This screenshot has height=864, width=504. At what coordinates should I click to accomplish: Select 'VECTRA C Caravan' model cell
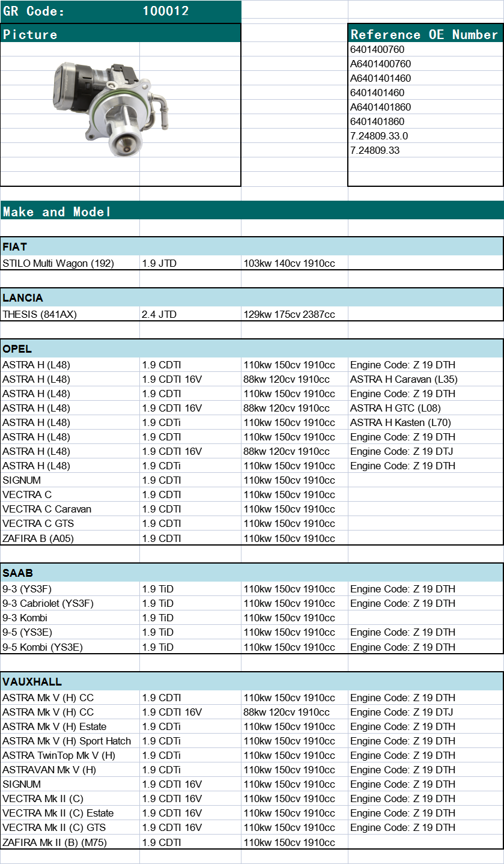47,509
